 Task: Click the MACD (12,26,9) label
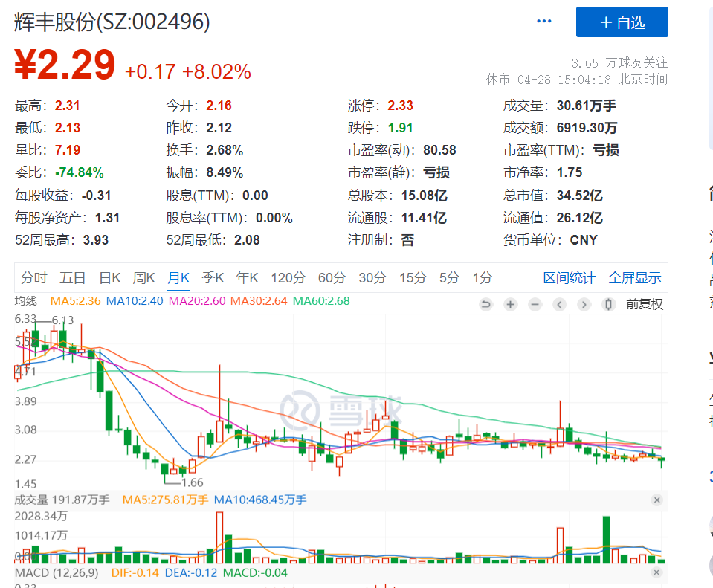(57, 572)
